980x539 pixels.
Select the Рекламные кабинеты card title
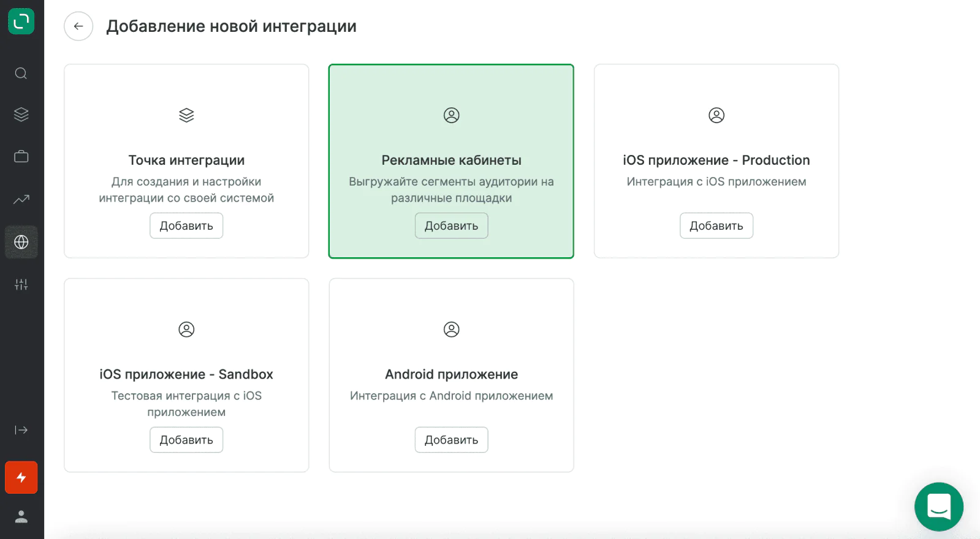[x=451, y=160]
